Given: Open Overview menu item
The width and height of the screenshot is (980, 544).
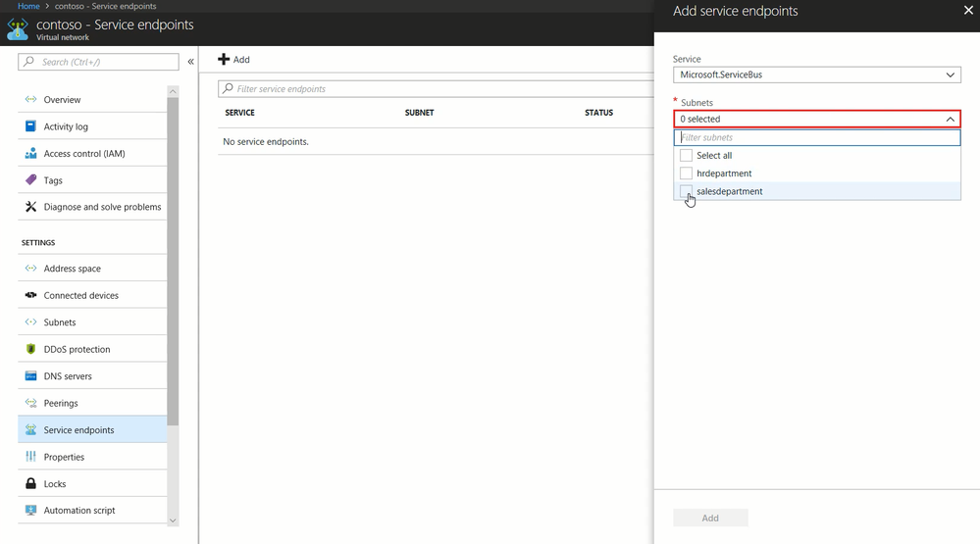Looking at the screenshot, I should pyautogui.click(x=92, y=99).
